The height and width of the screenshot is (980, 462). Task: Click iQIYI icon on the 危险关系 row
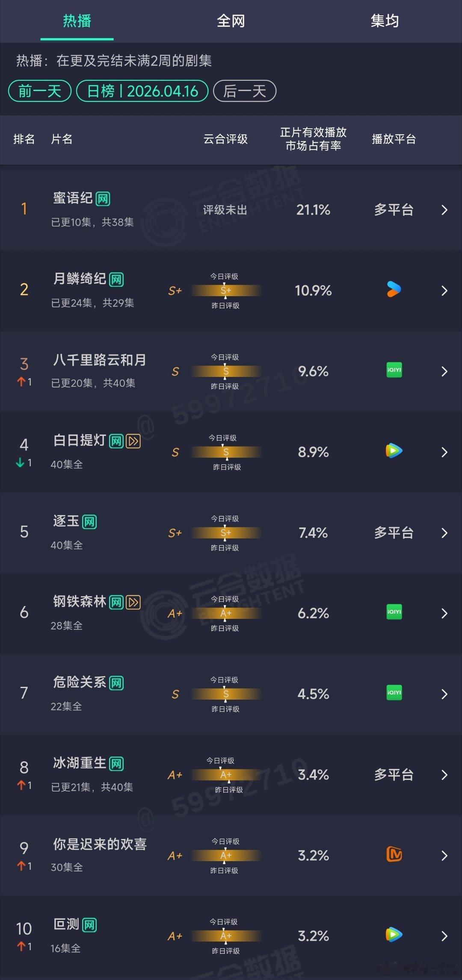click(x=394, y=693)
